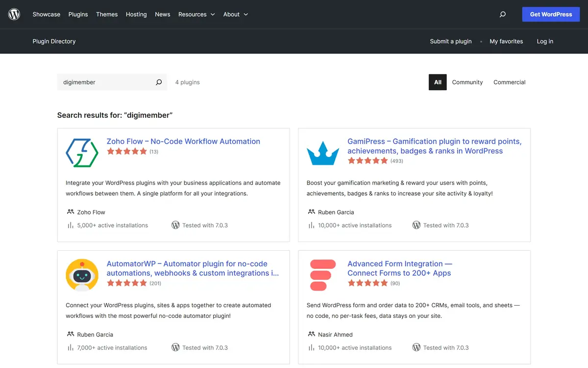Open Advanced Form Integration title link
Image resolution: width=588 pixels, height=368 pixels.
coord(400,268)
